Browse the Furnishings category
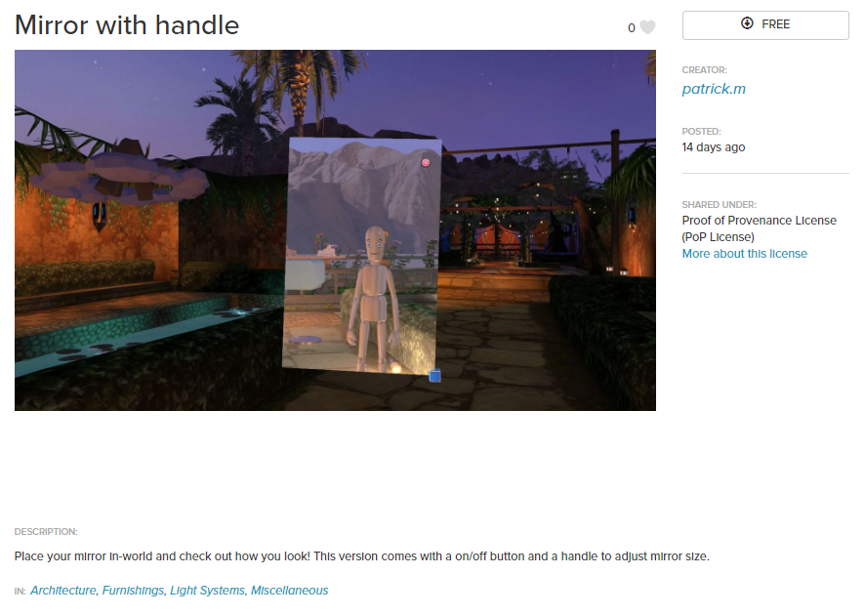This screenshot has height=616, width=864. 134,590
